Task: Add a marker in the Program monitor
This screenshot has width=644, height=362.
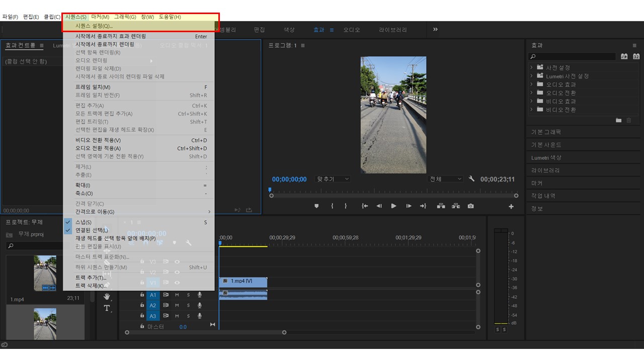Action: 316,206
